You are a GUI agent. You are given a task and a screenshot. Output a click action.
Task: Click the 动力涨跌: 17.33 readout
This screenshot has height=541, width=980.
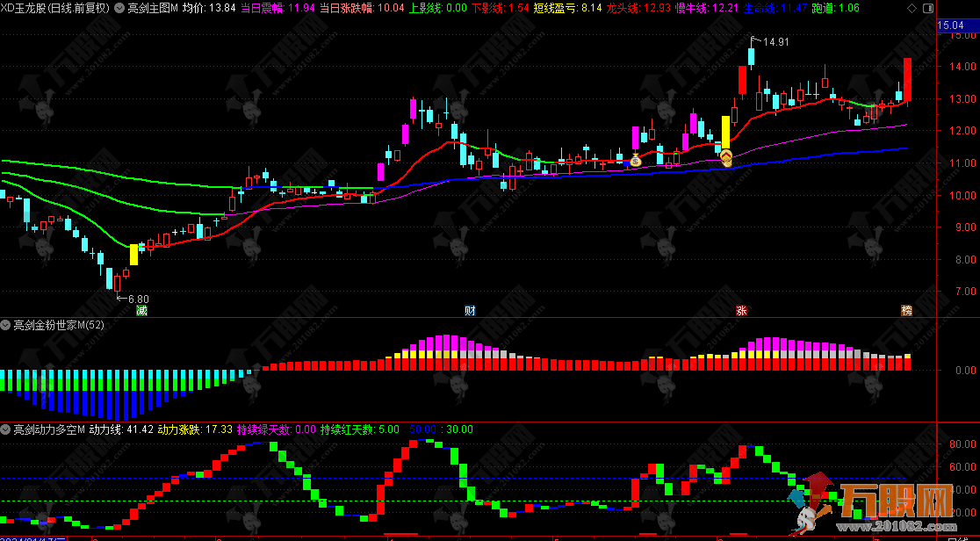pyautogui.click(x=195, y=429)
